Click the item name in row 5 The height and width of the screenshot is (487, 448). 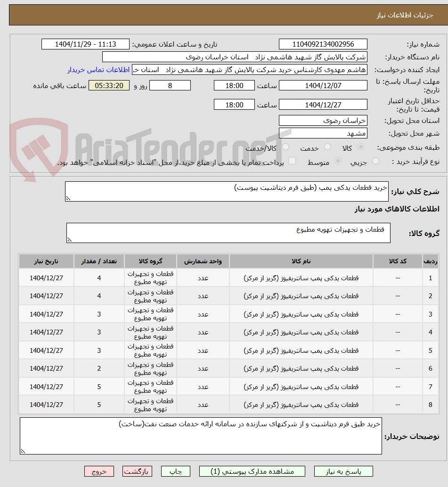pos(301,350)
